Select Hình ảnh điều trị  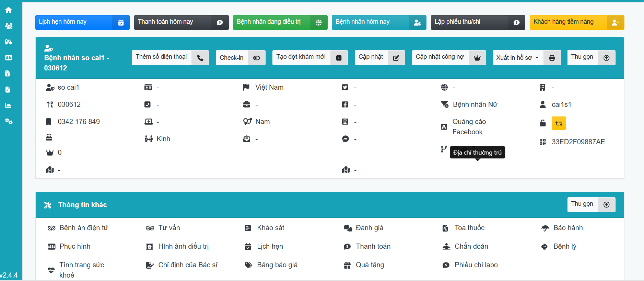click(183, 246)
